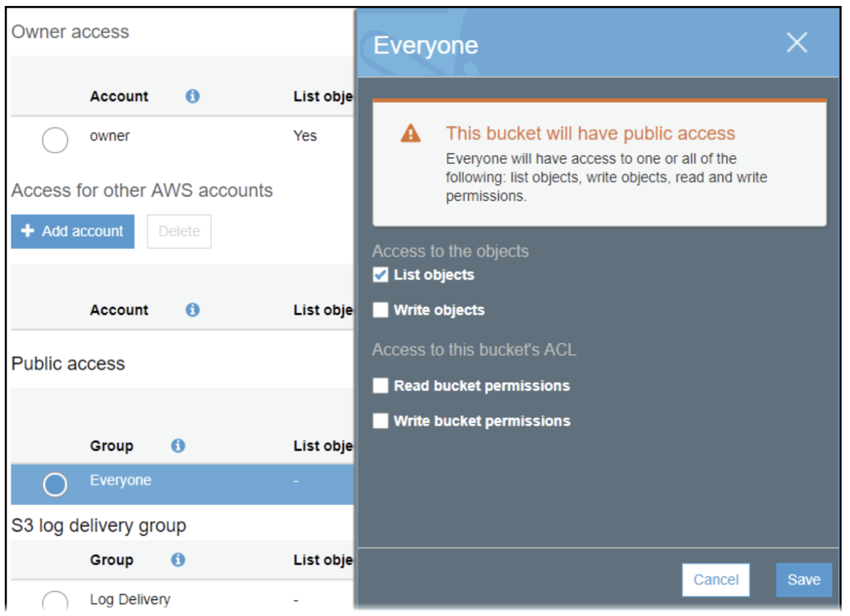Click the orange warning triangle icon
850x616 pixels.
tap(411, 133)
